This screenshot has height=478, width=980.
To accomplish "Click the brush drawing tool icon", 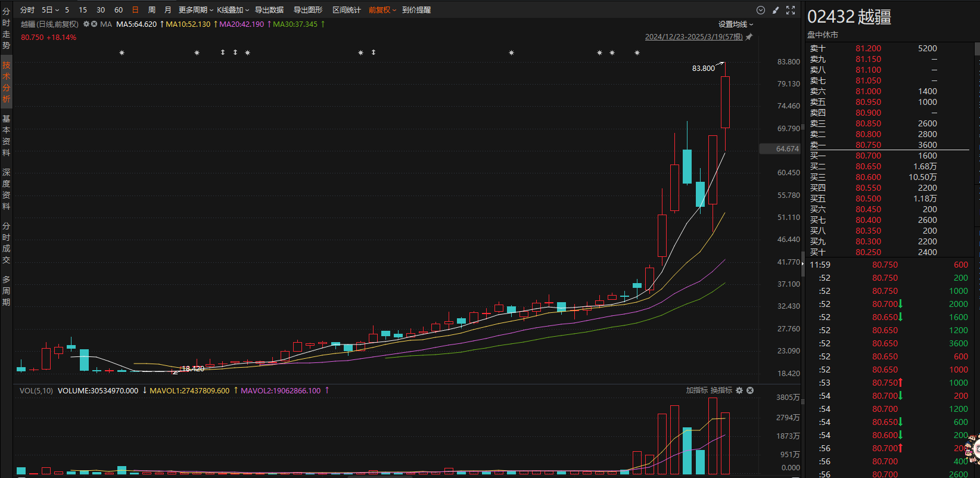I will pos(775,10).
